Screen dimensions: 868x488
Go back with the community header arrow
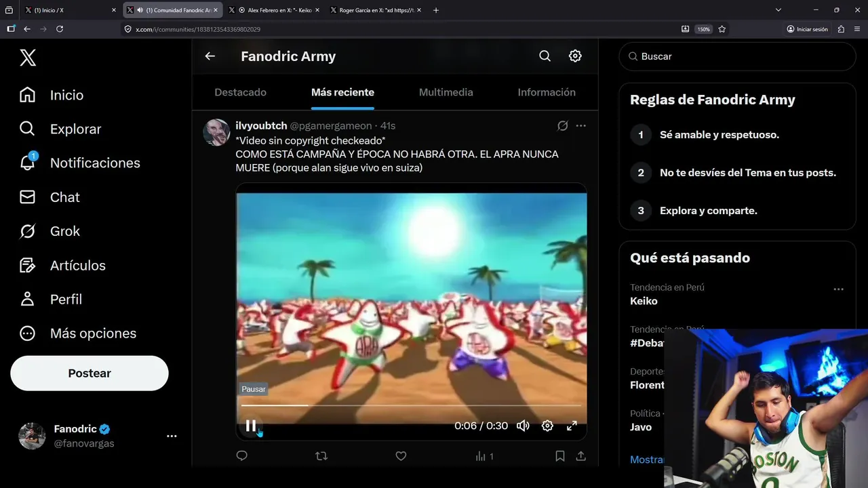pyautogui.click(x=210, y=56)
